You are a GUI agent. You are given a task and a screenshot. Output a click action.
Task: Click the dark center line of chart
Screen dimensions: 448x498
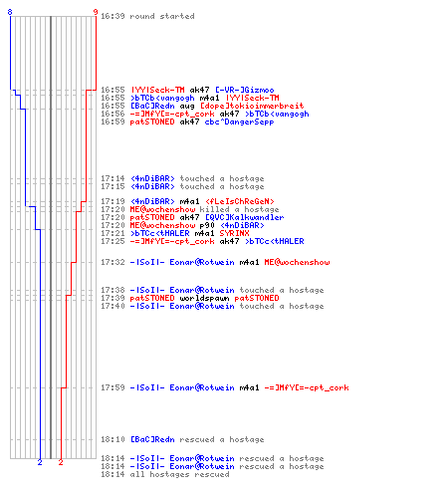pyautogui.click(x=51, y=237)
